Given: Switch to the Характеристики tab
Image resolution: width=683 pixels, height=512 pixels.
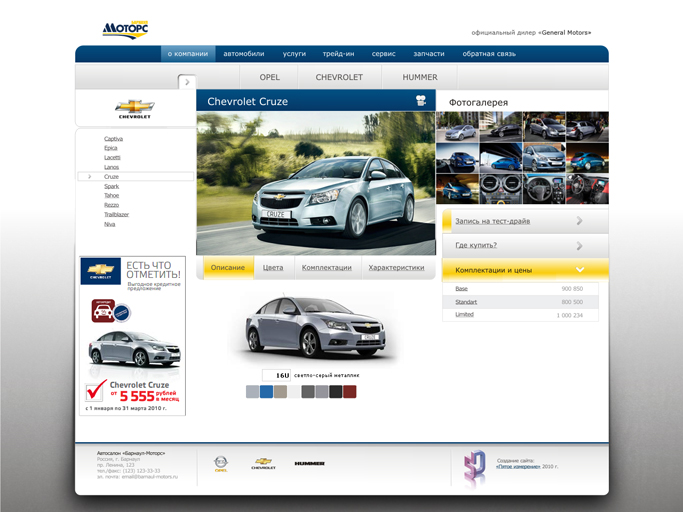Looking at the screenshot, I should (396, 268).
